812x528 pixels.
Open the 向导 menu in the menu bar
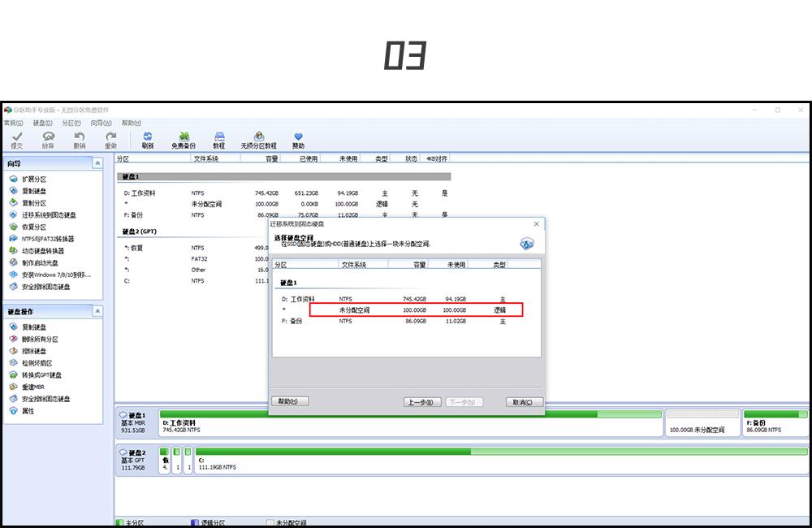click(x=101, y=123)
